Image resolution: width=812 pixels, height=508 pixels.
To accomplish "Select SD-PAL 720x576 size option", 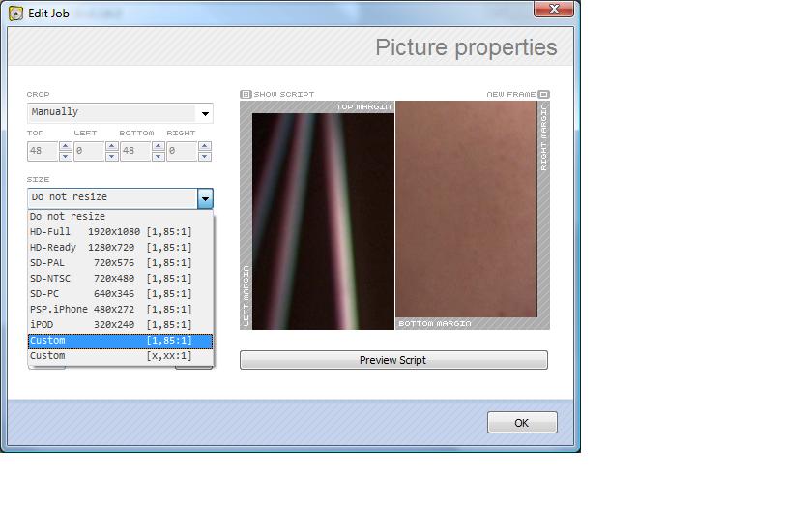I will click(x=120, y=263).
